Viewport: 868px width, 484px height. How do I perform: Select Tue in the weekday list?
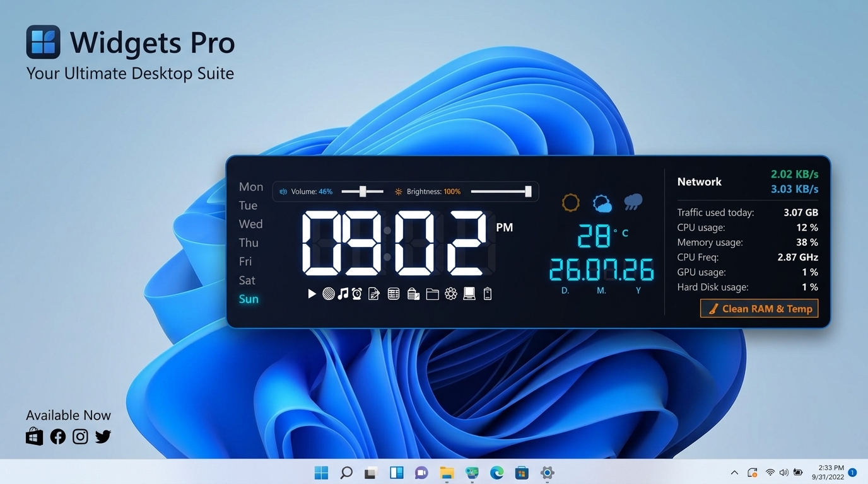248,205
